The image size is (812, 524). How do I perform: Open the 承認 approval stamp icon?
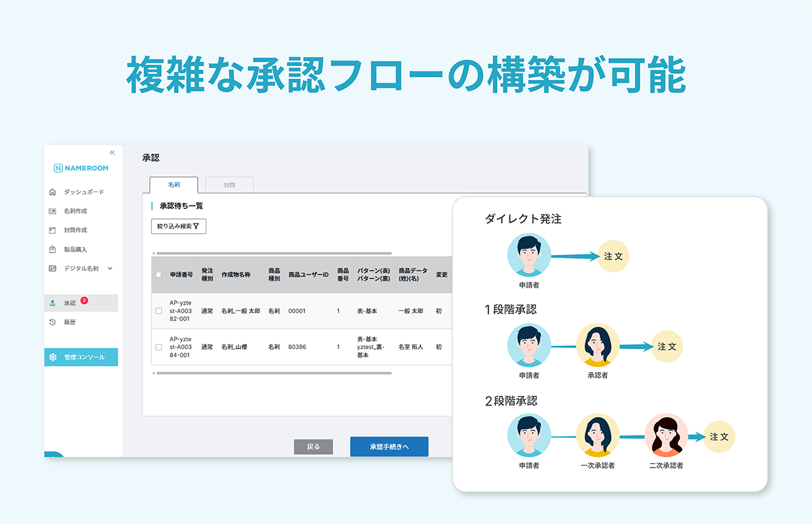click(52, 302)
